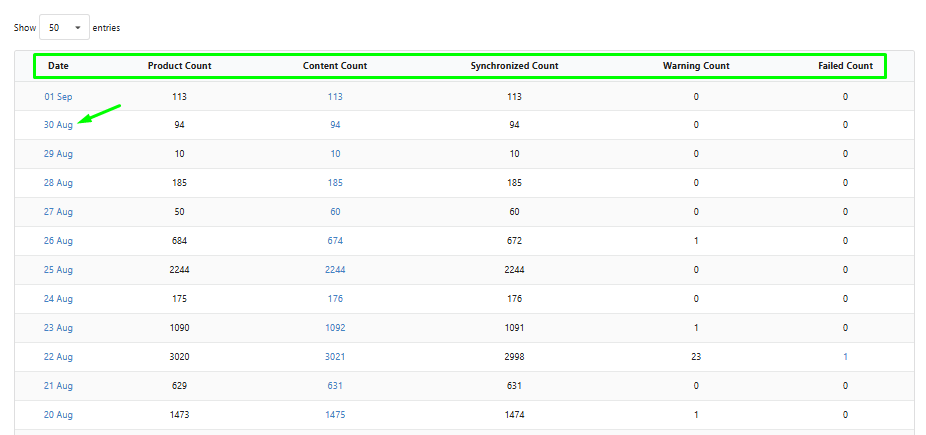Sort by the Content Count column header
Screen dimensions: 926x435
tap(335, 66)
